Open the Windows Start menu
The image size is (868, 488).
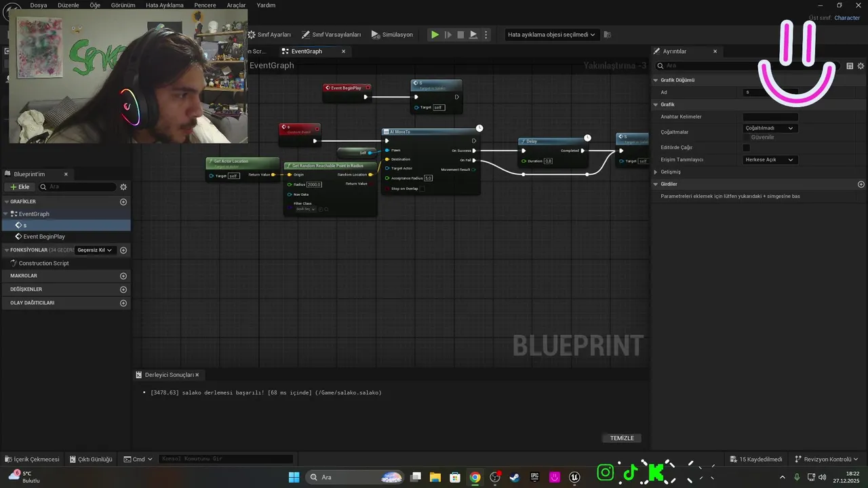pyautogui.click(x=294, y=477)
